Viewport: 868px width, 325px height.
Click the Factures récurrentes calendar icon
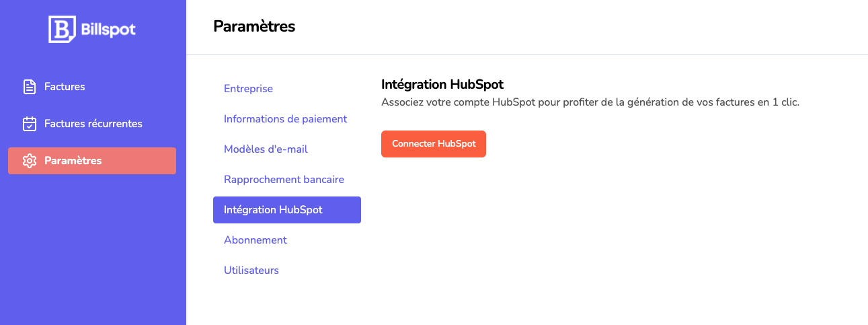pos(30,124)
